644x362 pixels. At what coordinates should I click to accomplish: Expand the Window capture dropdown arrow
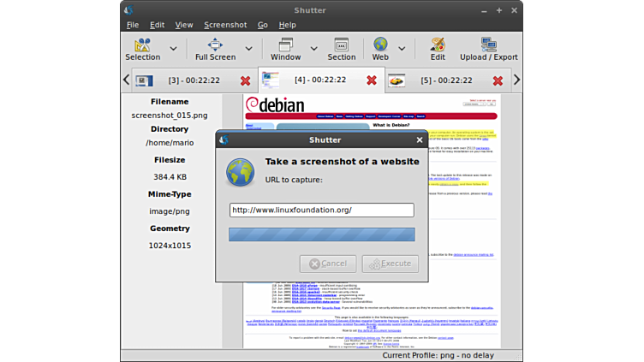pyautogui.click(x=314, y=49)
